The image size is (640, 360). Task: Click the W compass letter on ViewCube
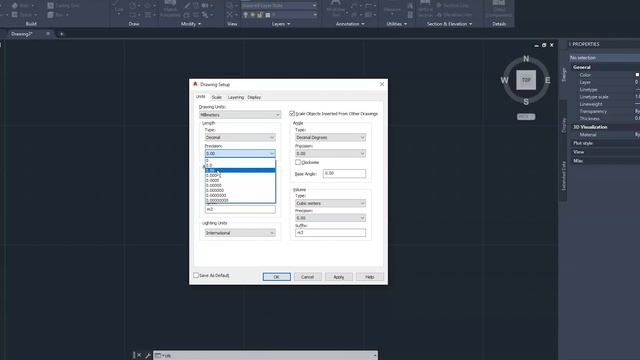click(x=504, y=80)
